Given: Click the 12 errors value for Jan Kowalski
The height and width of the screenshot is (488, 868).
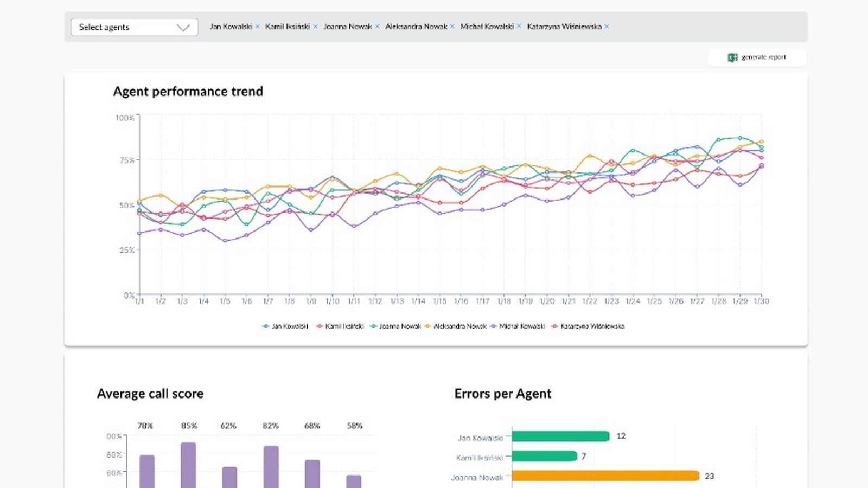Looking at the screenshot, I should pos(621,436).
